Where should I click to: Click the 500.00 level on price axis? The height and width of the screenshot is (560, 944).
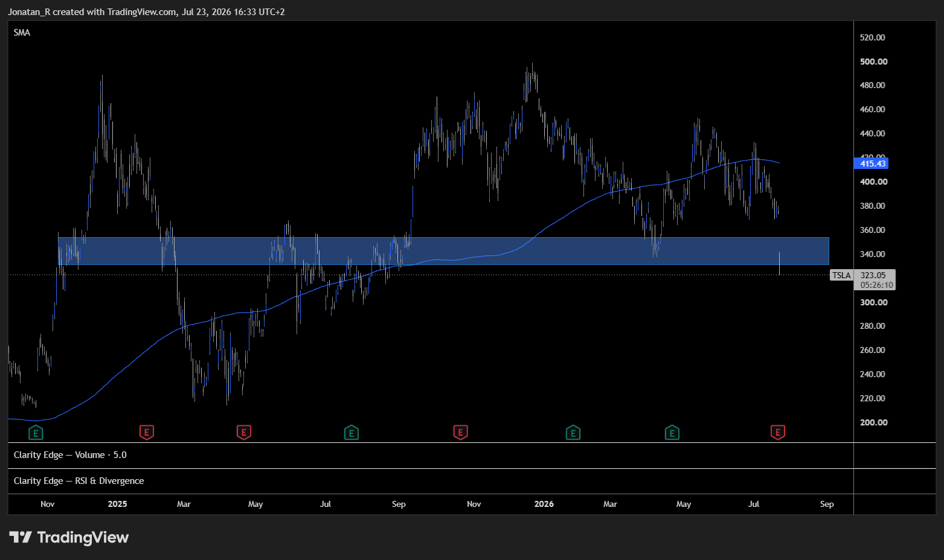tap(873, 62)
